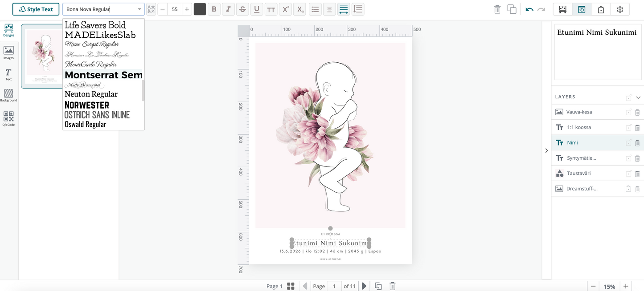Image resolution: width=644 pixels, height=291 pixels.
Task: Apply strikethrough formatting
Action: point(242,9)
